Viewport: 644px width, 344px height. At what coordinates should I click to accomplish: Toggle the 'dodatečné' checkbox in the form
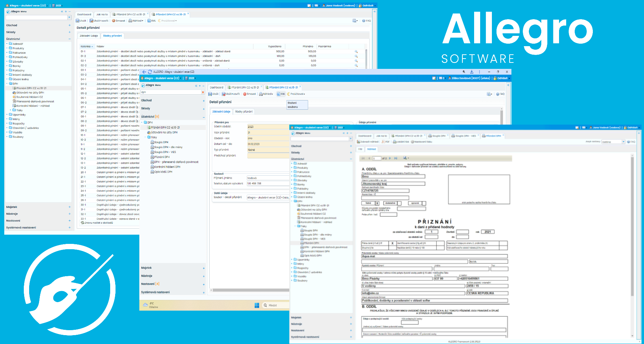(399, 203)
